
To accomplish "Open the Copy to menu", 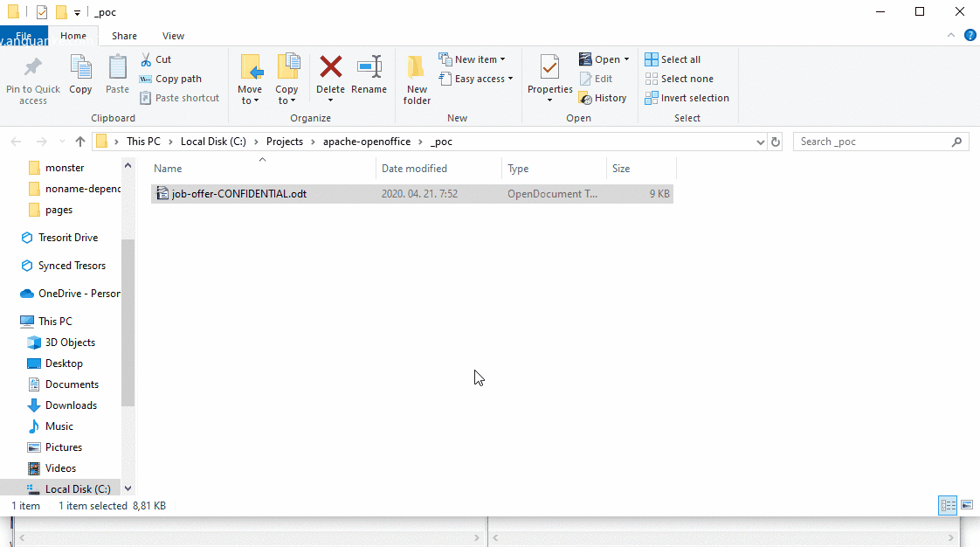I will (x=286, y=80).
